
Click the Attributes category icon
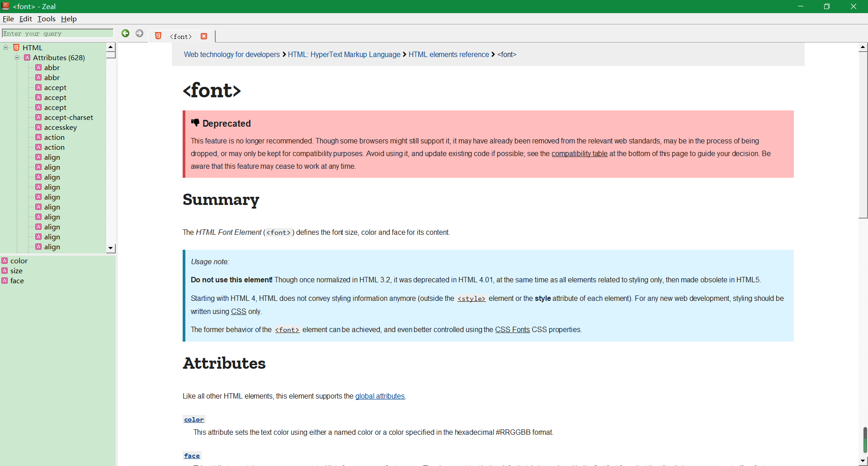[27, 57]
